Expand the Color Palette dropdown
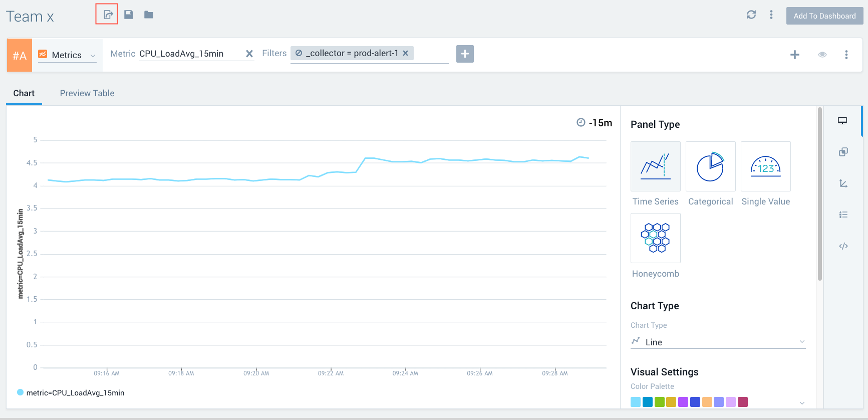Screen dimensions: 868x420 point(801,402)
